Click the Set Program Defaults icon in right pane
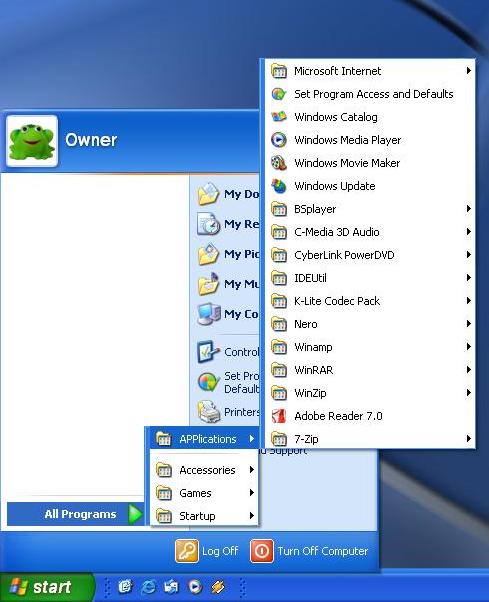The height and width of the screenshot is (602, 489). click(x=208, y=382)
